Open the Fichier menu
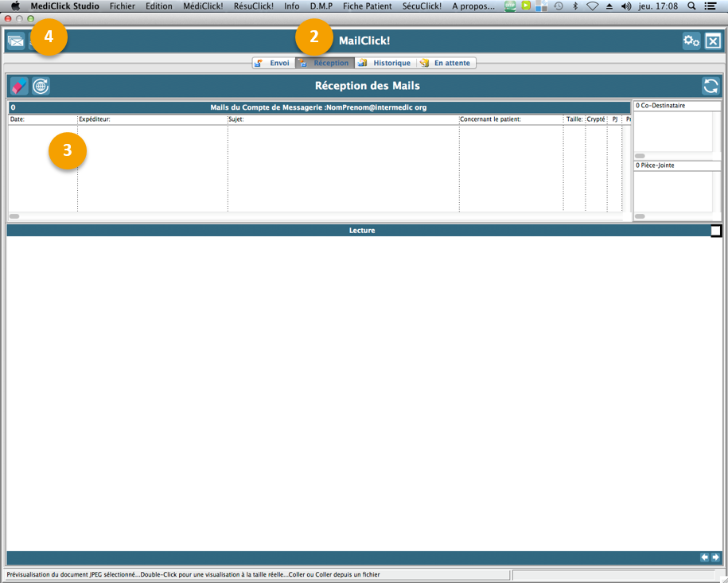 (x=122, y=6)
